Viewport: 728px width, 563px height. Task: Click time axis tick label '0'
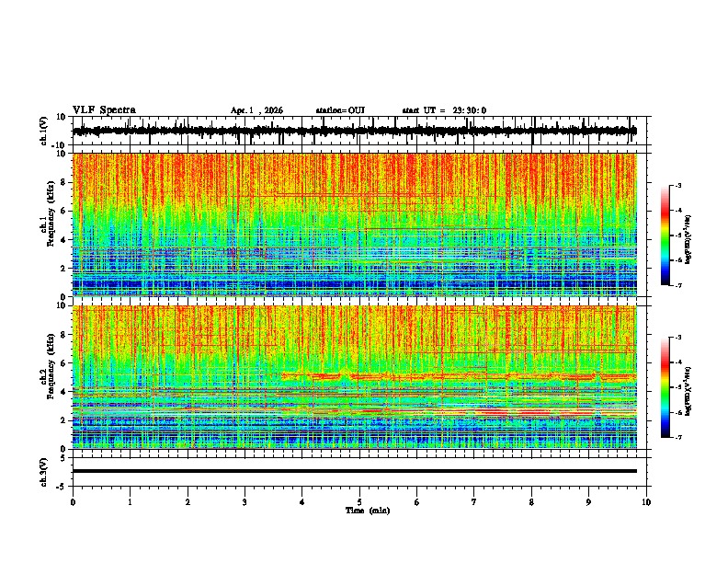pos(73,502)
